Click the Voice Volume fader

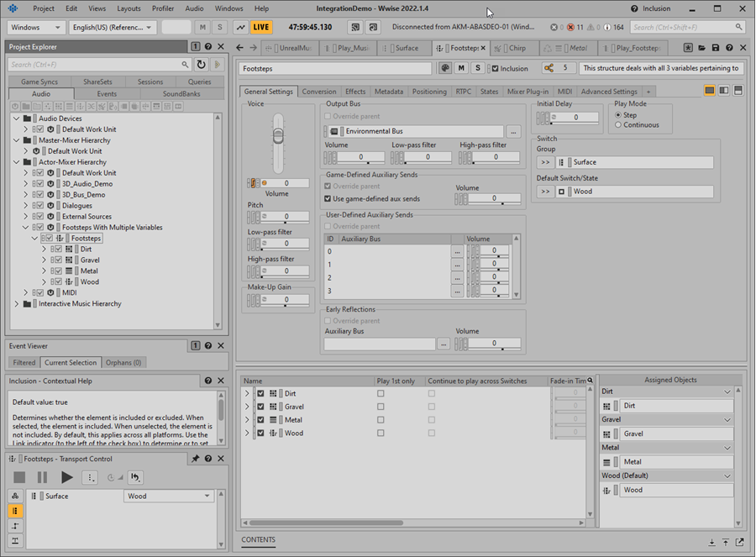click(278, 134)
